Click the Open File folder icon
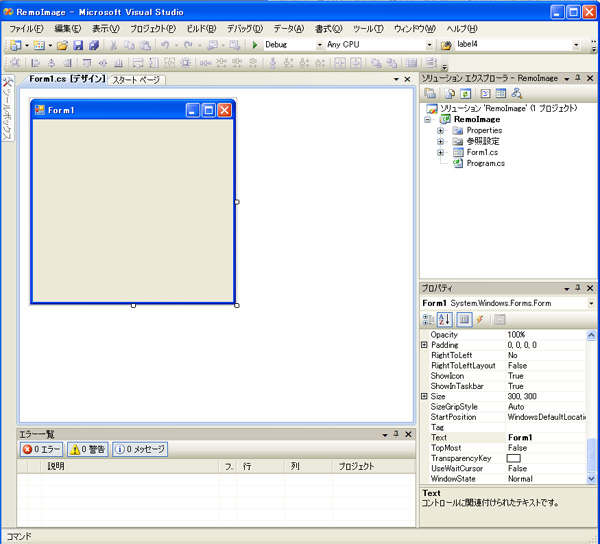The width and height of the screenshot is (600, 544). (62, 45)
